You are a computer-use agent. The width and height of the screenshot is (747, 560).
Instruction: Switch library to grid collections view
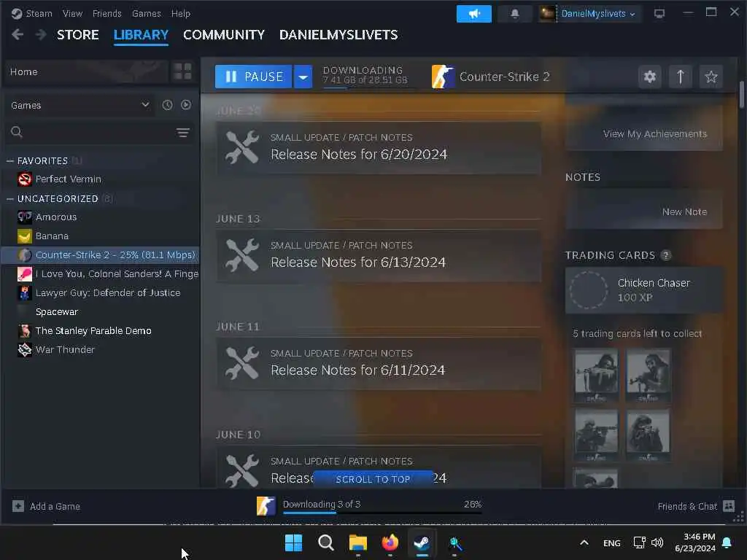tap(182, 71)
